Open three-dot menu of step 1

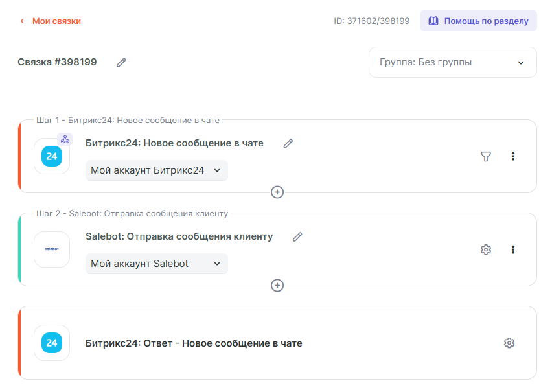pyautogui.click(x=513, y=156)
